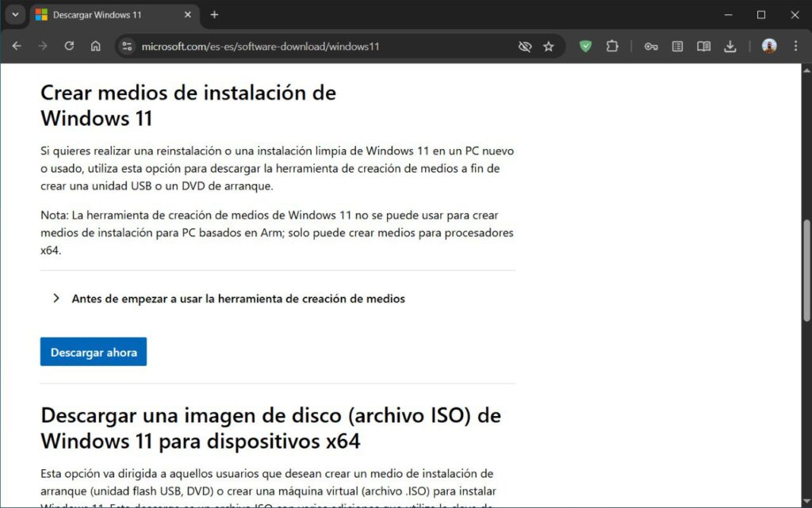The image size is (812, 508).
Task: Open the tab search dropdown arrow
Action: (15, 14)
